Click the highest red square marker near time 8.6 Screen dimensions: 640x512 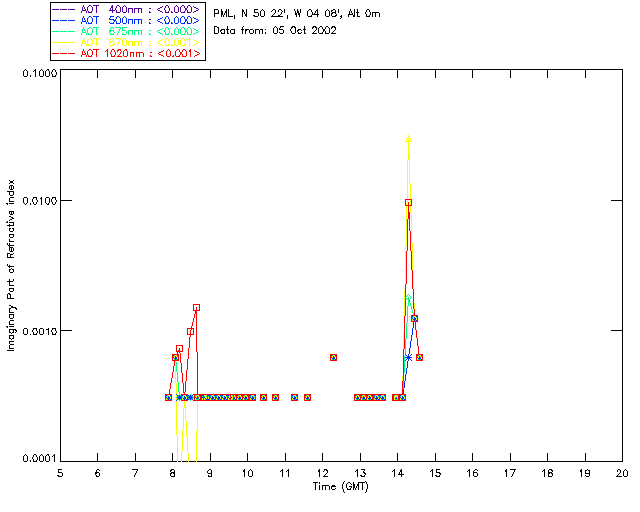[196, 307]
